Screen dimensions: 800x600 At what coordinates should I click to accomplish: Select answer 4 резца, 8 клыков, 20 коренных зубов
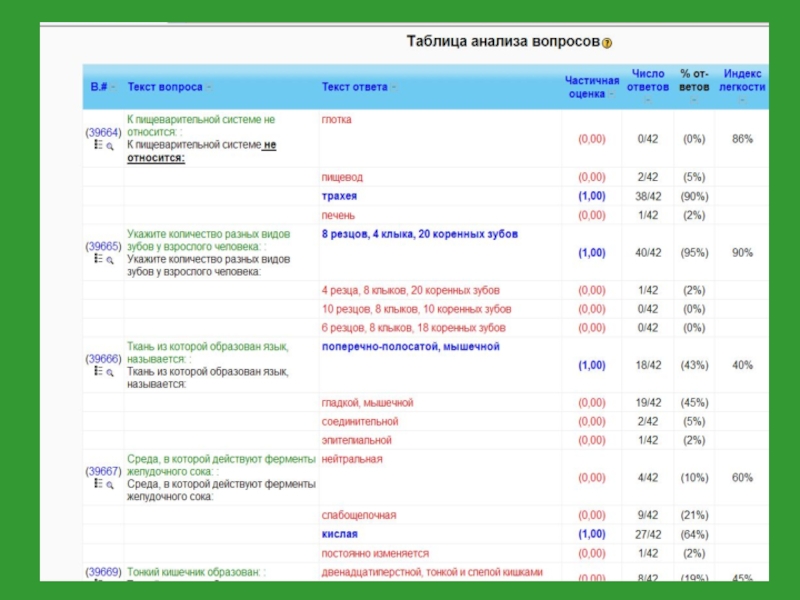click(x=410, y=290)
